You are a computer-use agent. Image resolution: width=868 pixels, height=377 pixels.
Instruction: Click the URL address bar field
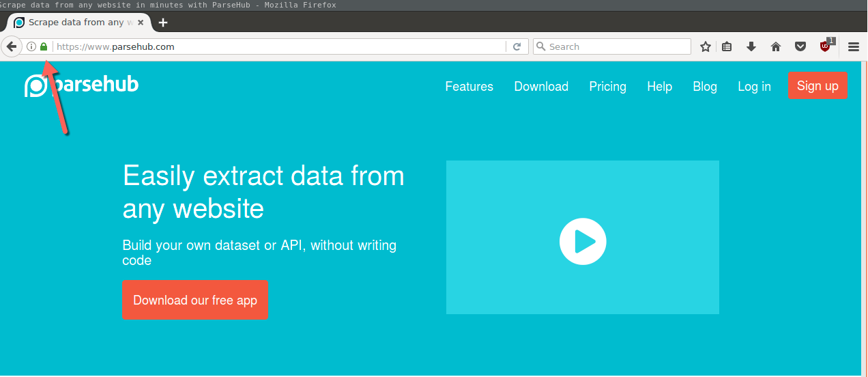point(280,46)
